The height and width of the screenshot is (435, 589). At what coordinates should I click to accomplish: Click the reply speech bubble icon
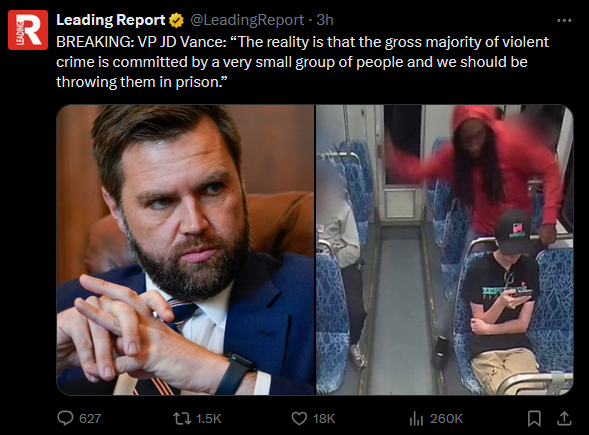click(x=65, y=418)
